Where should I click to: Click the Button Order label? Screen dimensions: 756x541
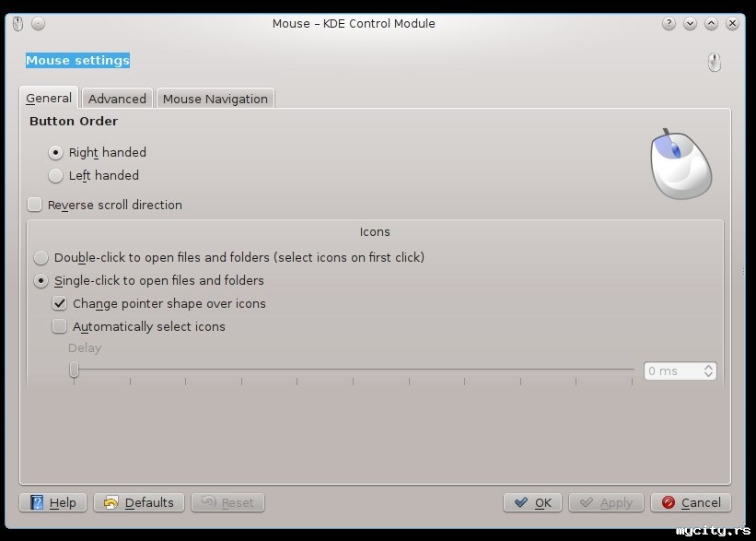[x=74, y=121]
